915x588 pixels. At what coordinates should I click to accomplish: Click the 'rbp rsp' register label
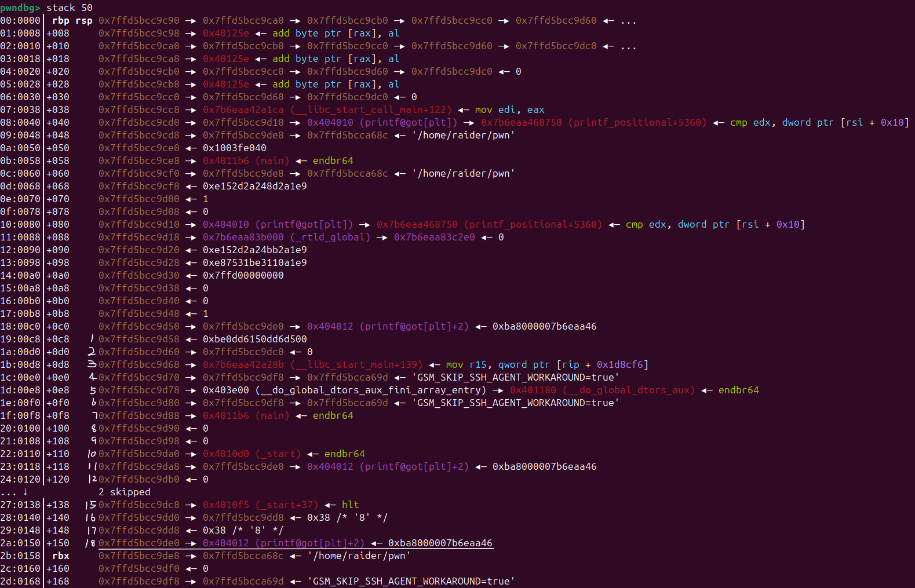coord(72,20)
